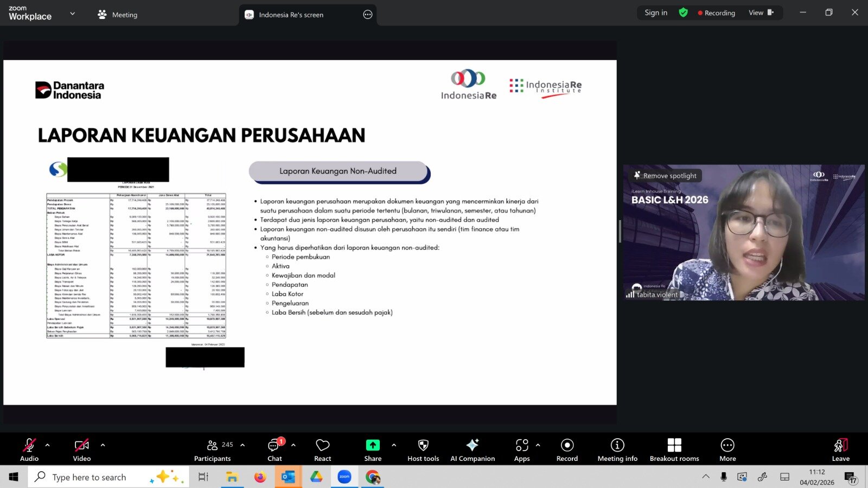Viewport: 868px width, 488px height.
Task: Open Host tools shield icon
Action: [423, 445]
